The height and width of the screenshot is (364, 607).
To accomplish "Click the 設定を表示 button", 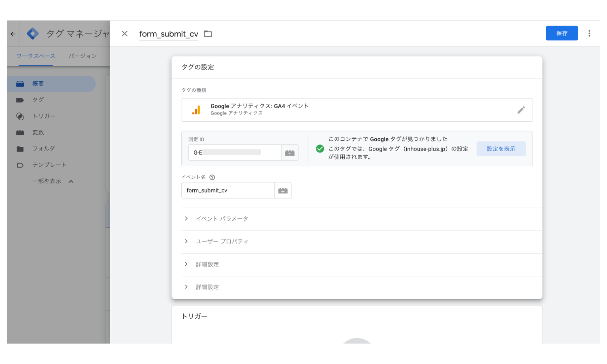I will (x=501, y=149).
